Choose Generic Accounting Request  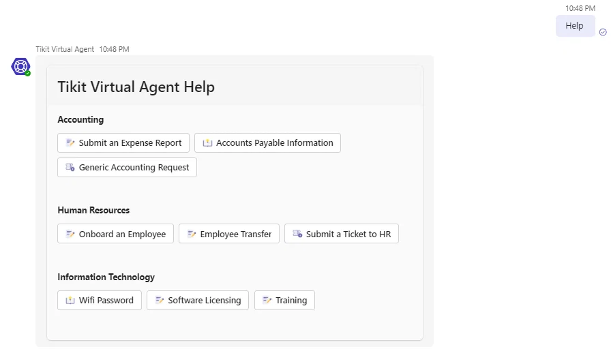[x=127, y=167]
